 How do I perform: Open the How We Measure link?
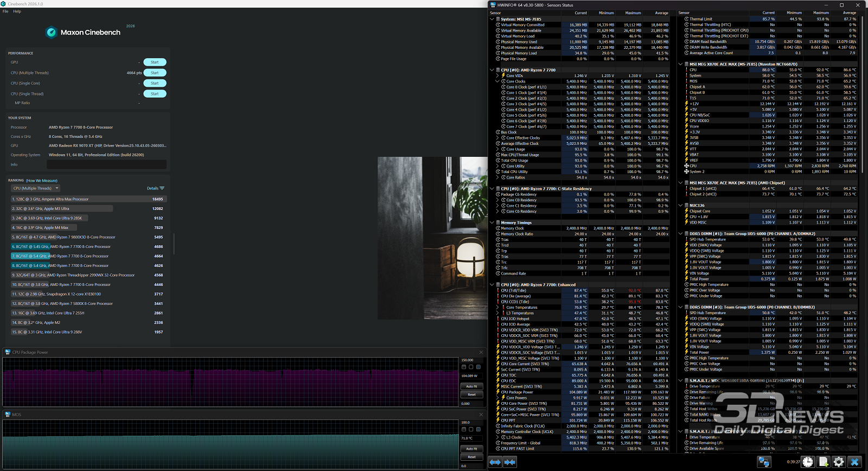(x=42, y=181)
